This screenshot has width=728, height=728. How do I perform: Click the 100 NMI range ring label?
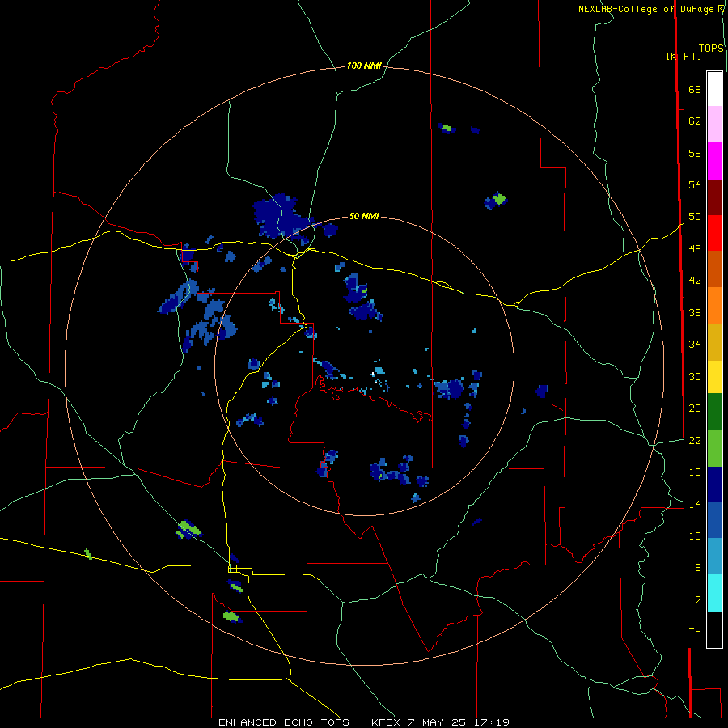pos(364,66)
